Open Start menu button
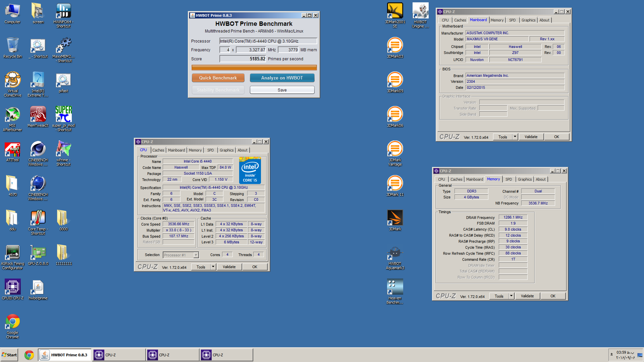Image resolution: width=644 pixels, height=362 pixels. coord(9,355)
